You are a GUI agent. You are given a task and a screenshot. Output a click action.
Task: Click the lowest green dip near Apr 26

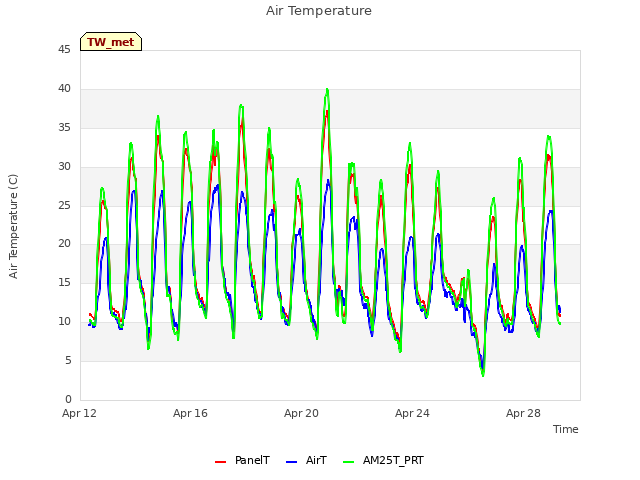point(483,375)
